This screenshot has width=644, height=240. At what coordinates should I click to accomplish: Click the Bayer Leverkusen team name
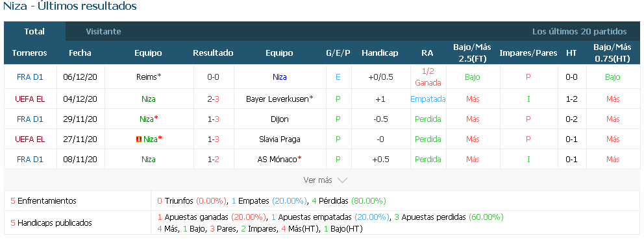(277, 99)
